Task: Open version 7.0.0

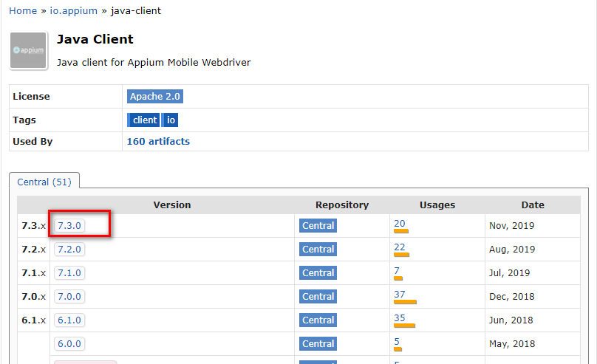Action: 69,296
